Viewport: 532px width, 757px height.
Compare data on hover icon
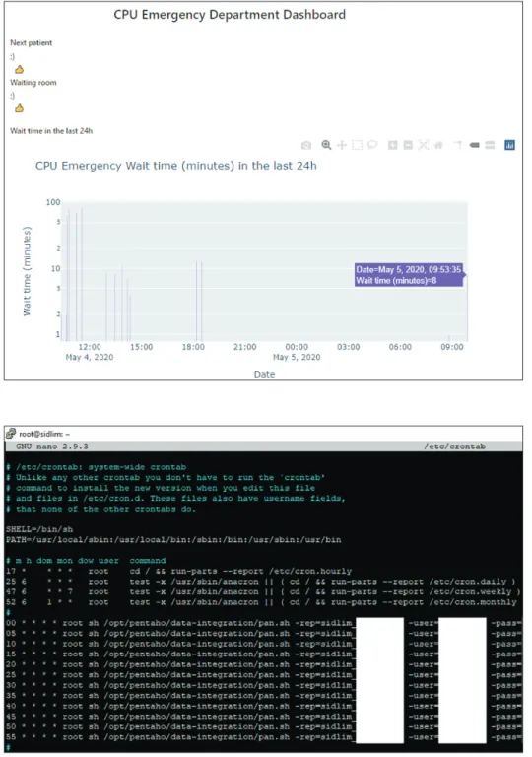click(490, 145)
